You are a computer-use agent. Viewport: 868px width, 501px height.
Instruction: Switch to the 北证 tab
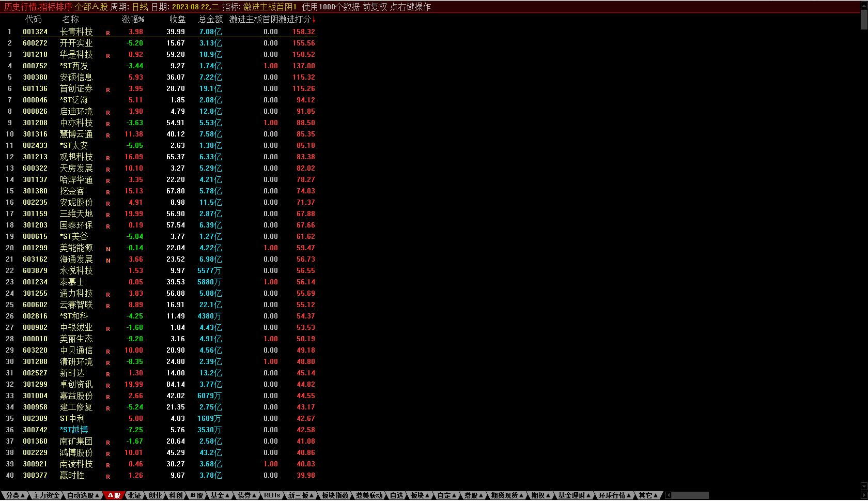pos(134,495)
